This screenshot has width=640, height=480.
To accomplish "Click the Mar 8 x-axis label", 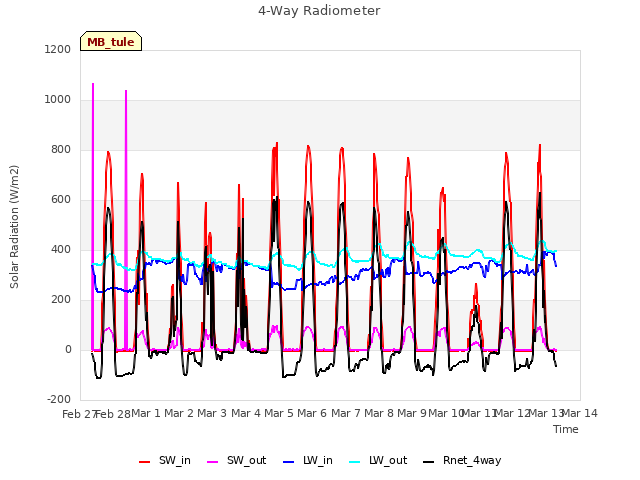I will 379,413.
